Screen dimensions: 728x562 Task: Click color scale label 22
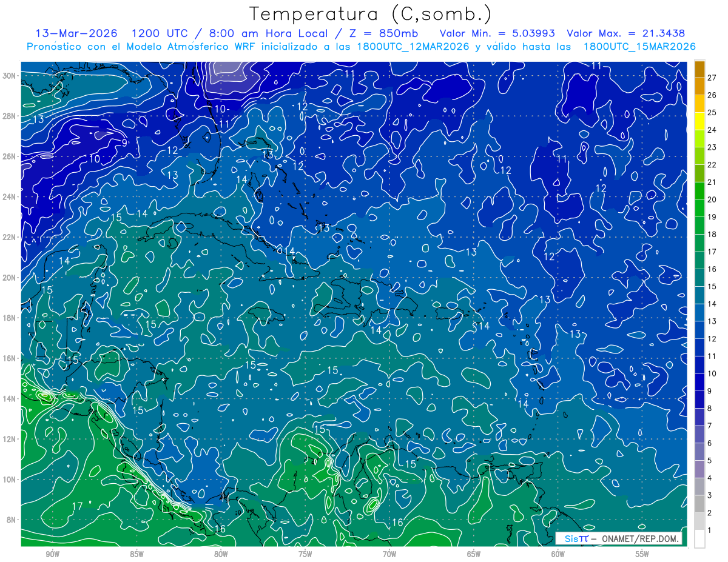[x=712, y=164]
